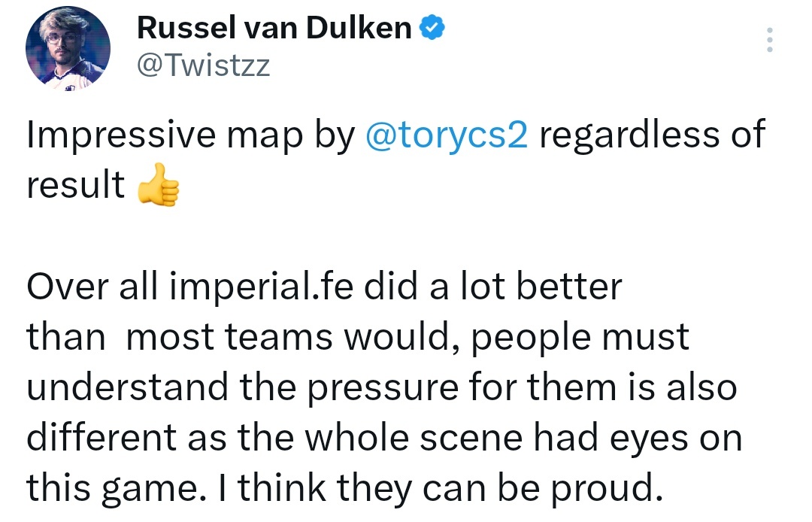Click the phrase "Impressive map by"

[x=190, y=135]
